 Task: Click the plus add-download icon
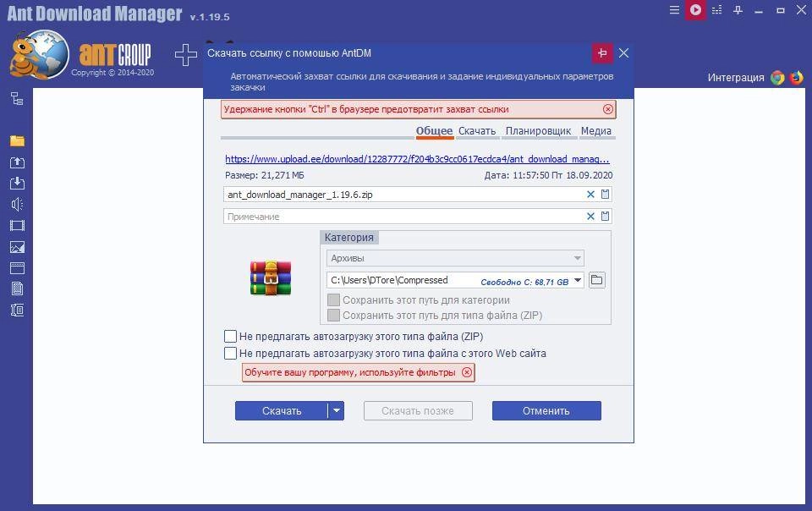pyautogui.click(x=185, y=54)
